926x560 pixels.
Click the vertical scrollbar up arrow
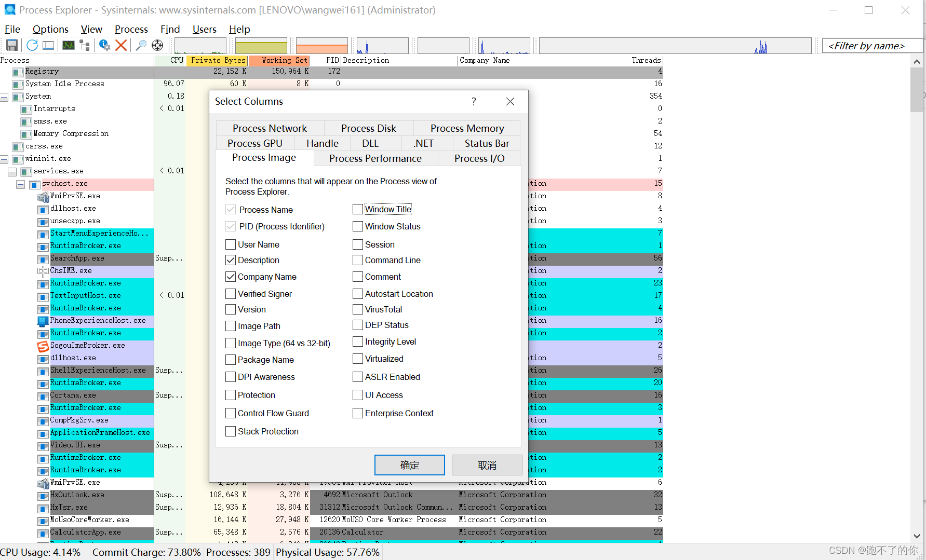tap(917, 61)
